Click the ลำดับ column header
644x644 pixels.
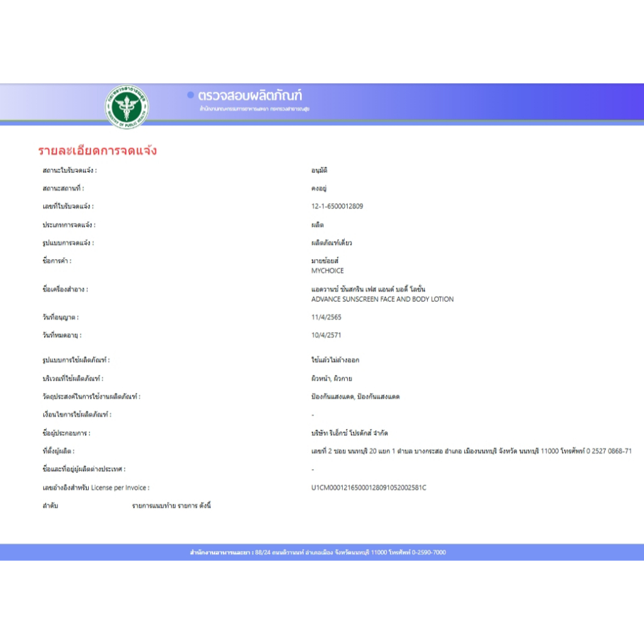pyautogui.click(x=50, y=506)
